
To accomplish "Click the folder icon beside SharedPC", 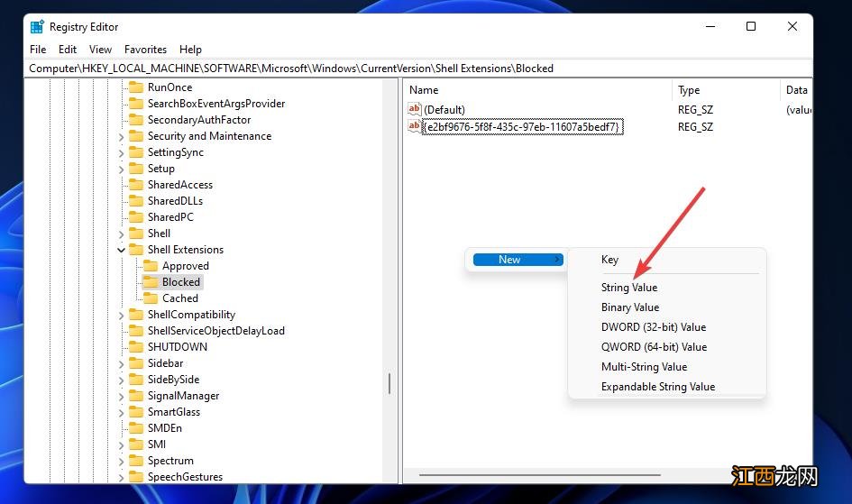I will 136,217.
